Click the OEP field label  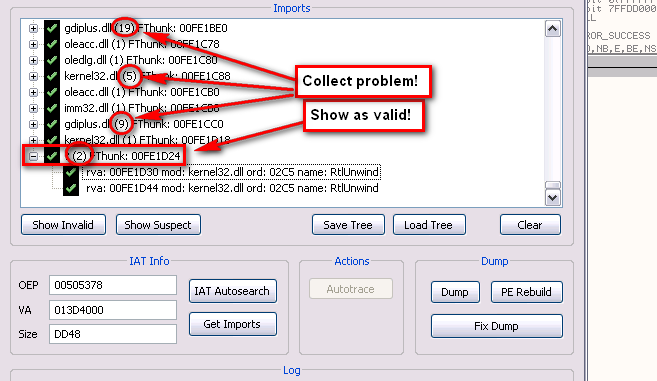pos(28,285)
